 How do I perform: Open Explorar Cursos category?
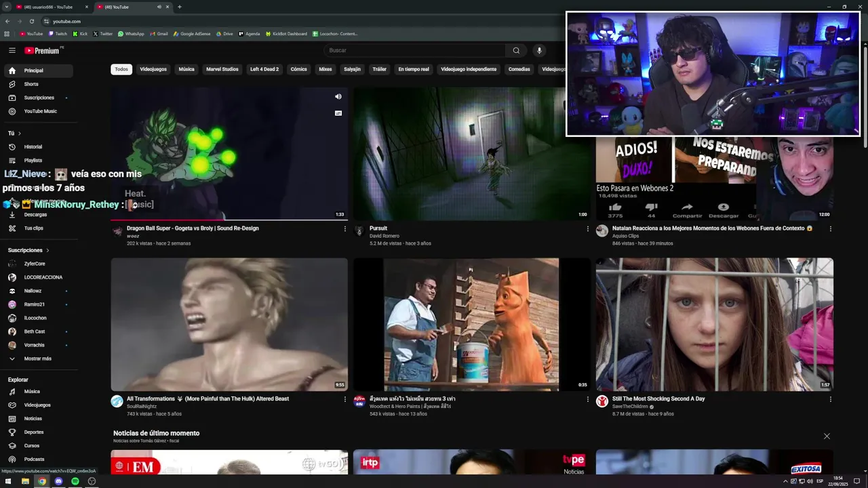(x=39, y=446)
